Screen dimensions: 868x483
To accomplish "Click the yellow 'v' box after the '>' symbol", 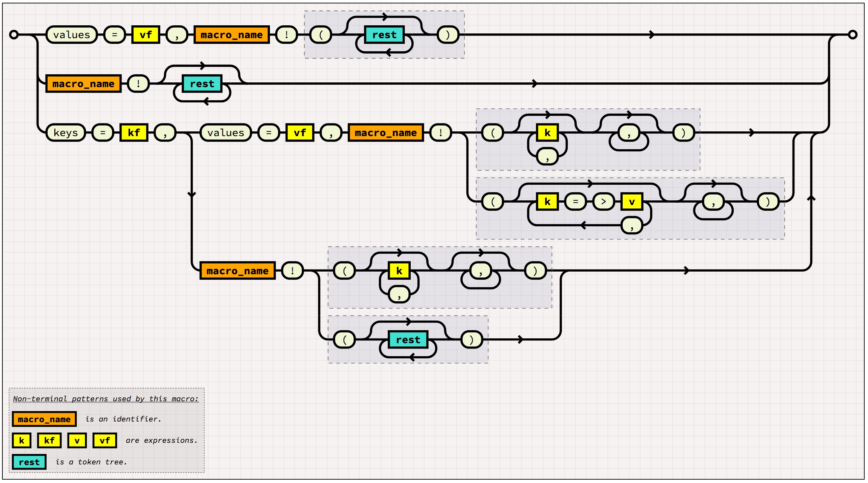I will point(631,202).
